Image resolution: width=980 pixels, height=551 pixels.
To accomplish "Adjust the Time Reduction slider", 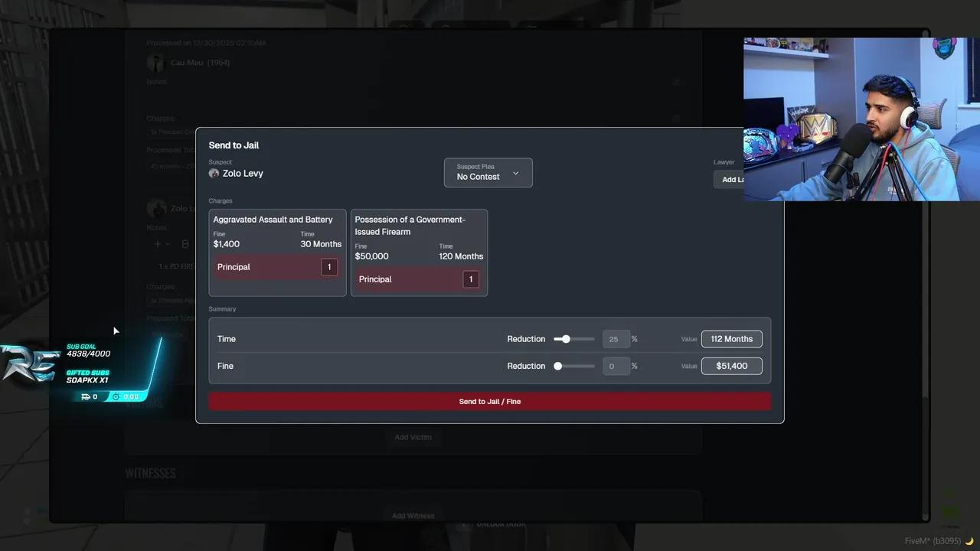I will click(x=573, y=339).
